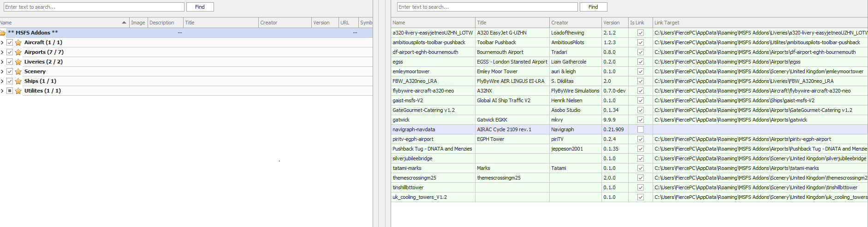Click the star icon beside Scenery

click(x=18, y=71)
